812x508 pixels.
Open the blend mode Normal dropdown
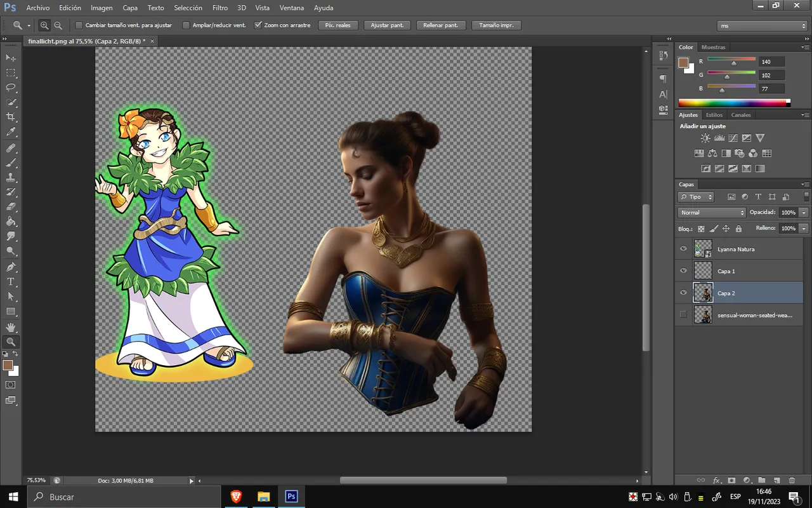[712, 213]
